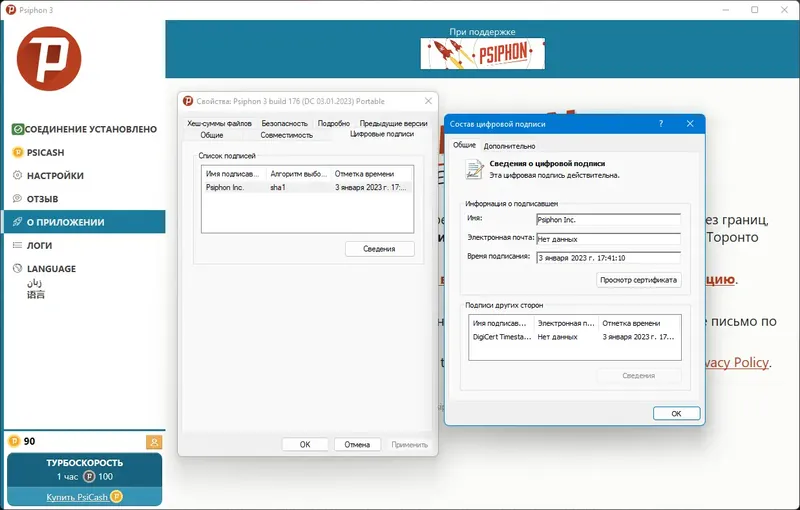Open the orange PsiCash account user icon
This screenshot has width=800, height=510.
[154, 442]
